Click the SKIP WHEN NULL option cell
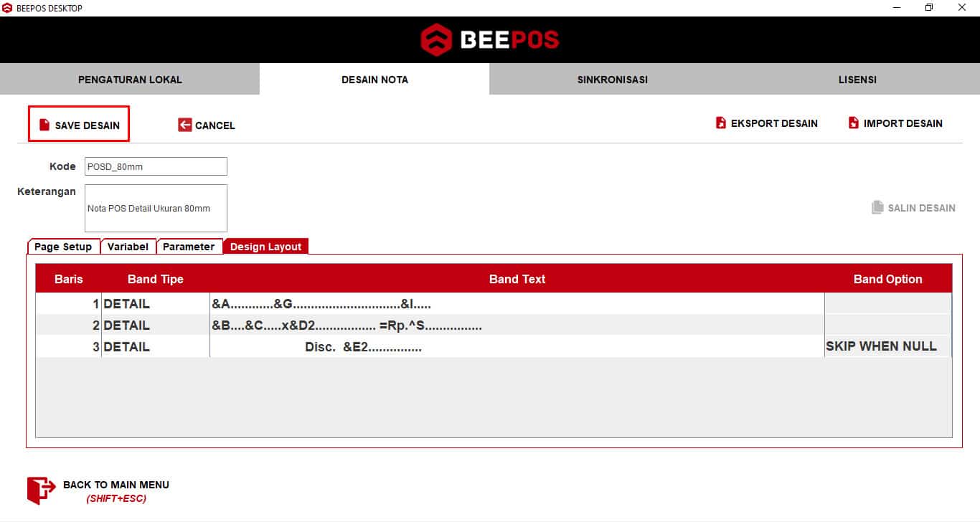980x522 pixels. (x=888, y=346)
